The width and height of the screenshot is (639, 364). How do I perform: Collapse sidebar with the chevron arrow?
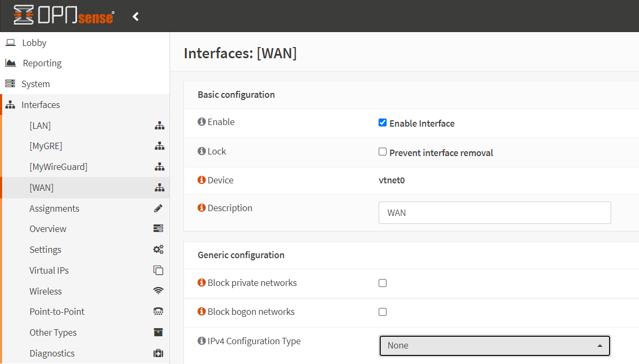point(136,17)
